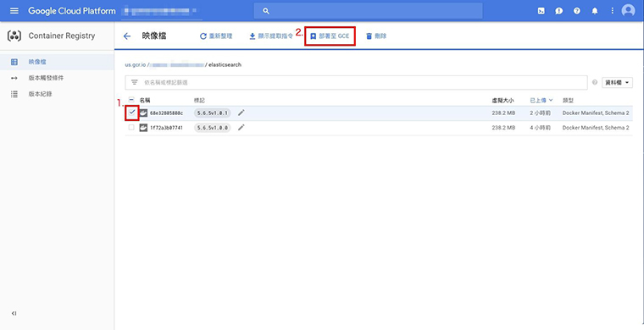This screenshot has height=330, width=644.
Task: Click the Google Cloud Platform logo
Action: 72,11
